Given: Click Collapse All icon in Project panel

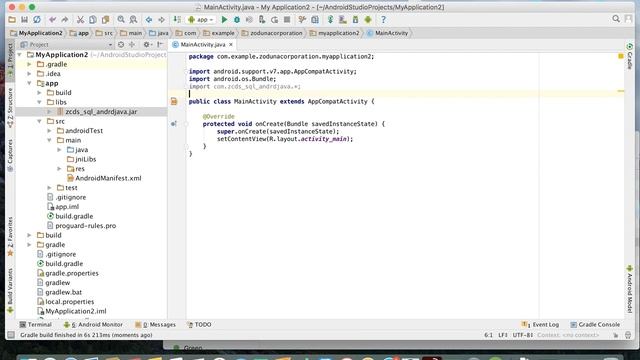Looking at the screenshot, I should coord(132,44).
